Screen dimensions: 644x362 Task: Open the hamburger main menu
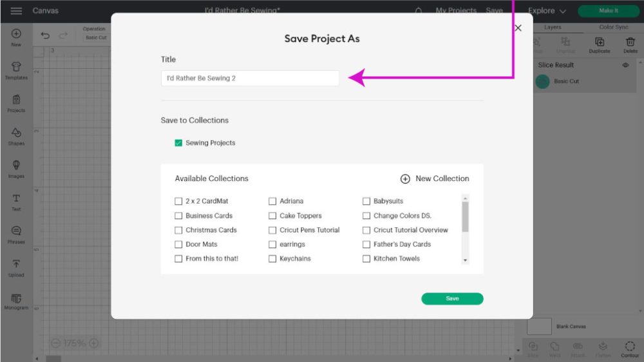tap(16, 11)
